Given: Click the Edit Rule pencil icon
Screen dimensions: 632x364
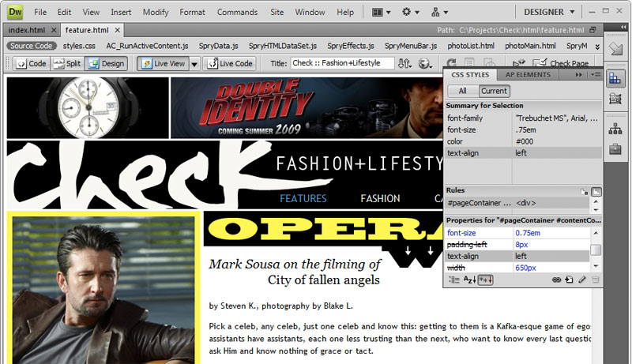Looking at the screenshot, I should [x=581, y=280].
